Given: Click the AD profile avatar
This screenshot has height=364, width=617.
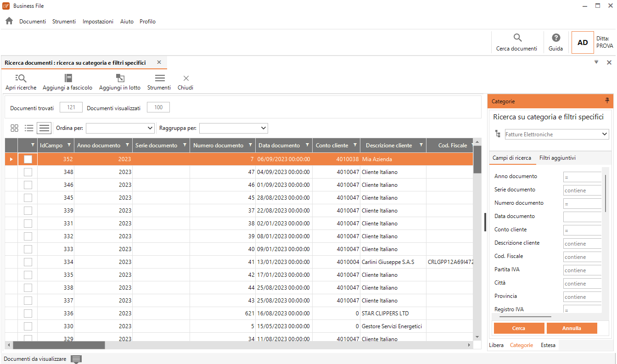Looking at the screenshot, I should (x=583, y=43).
